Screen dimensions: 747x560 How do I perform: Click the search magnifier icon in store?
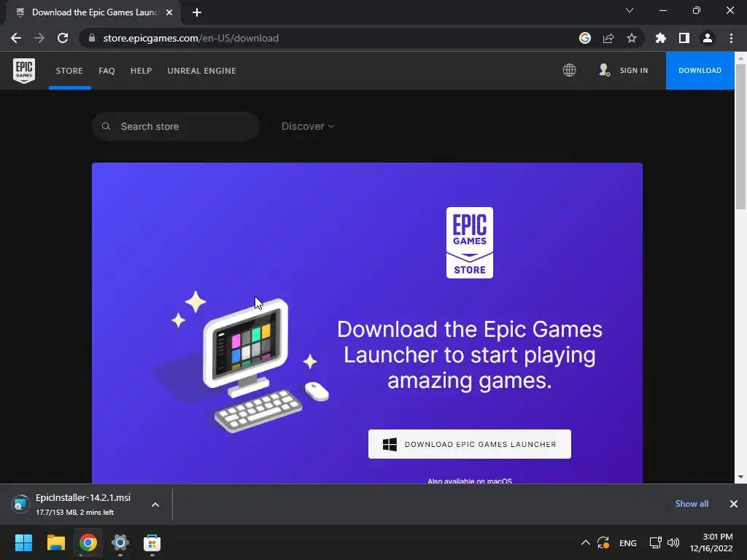pos(107,126)
